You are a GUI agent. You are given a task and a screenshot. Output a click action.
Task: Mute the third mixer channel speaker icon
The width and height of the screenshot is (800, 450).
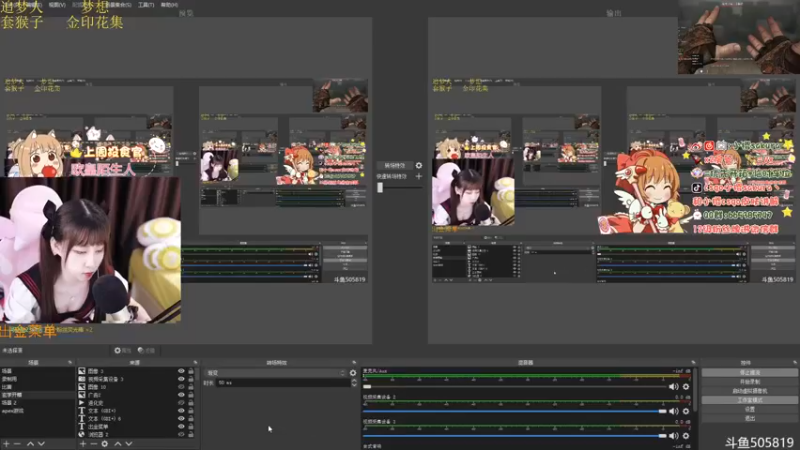click(674, 436)
